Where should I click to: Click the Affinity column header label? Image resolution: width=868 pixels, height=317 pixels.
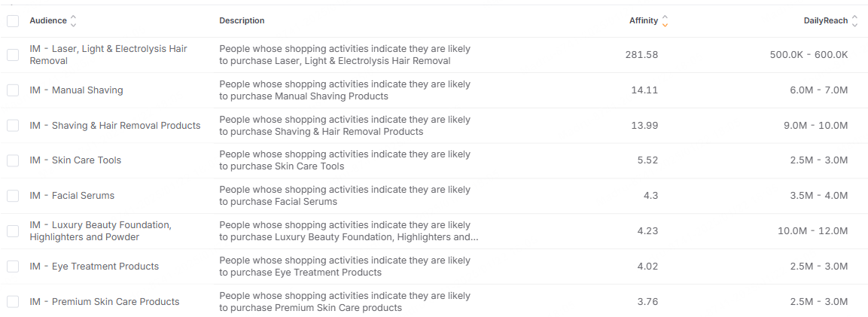(643, 21)
